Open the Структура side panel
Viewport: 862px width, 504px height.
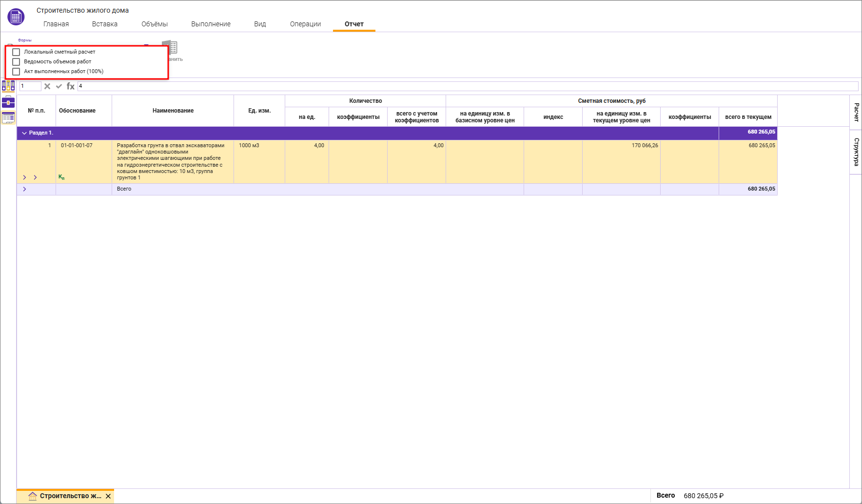(856, 152)
